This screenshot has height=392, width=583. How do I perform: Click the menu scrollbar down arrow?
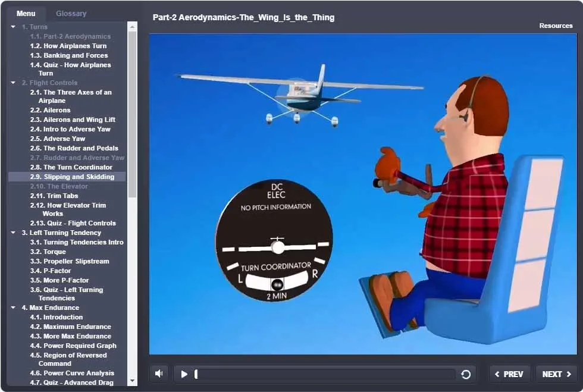tap(132, 381)
